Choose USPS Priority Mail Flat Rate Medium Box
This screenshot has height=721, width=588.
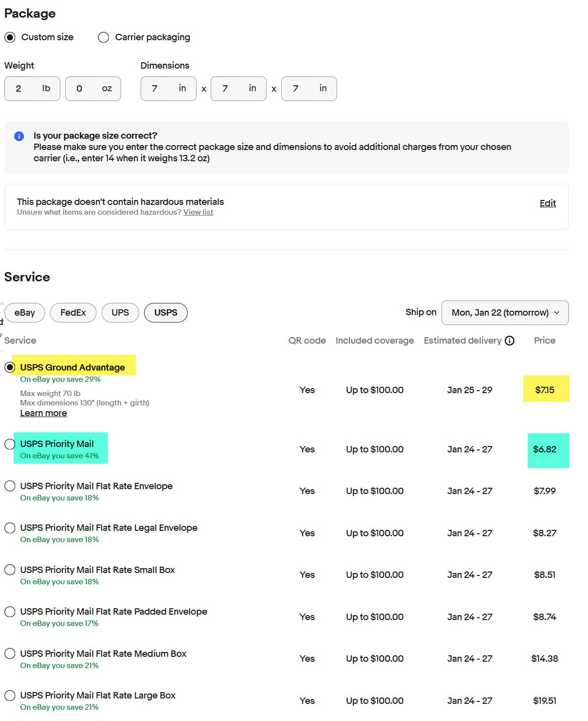10,654
